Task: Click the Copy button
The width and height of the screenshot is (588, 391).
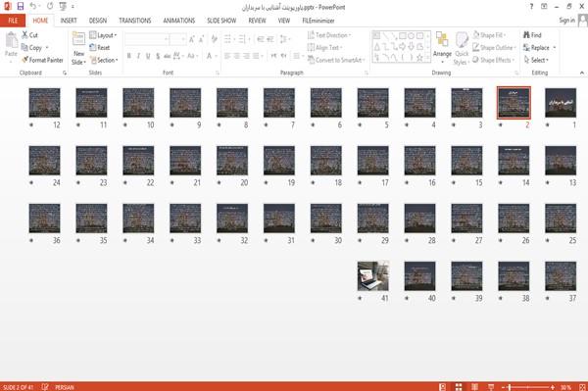Action: click(32, 48)
